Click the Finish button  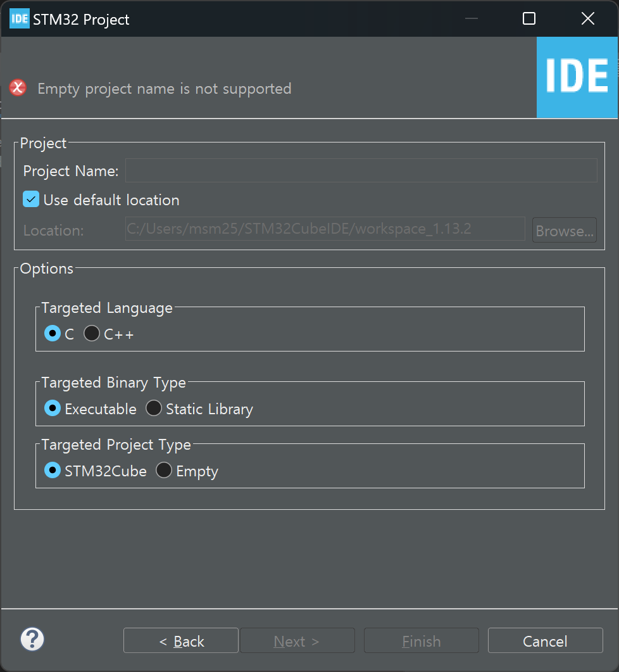coord(422,641)
